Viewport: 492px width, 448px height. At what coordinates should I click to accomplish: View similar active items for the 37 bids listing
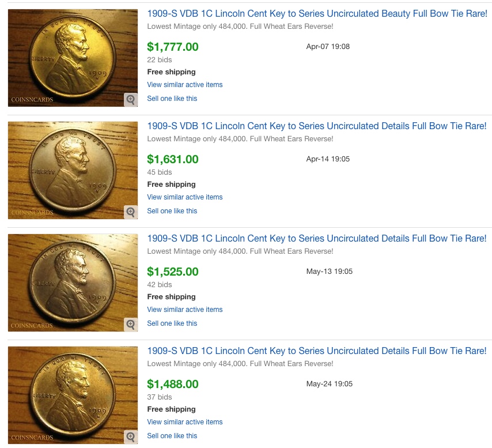point(185,422)
